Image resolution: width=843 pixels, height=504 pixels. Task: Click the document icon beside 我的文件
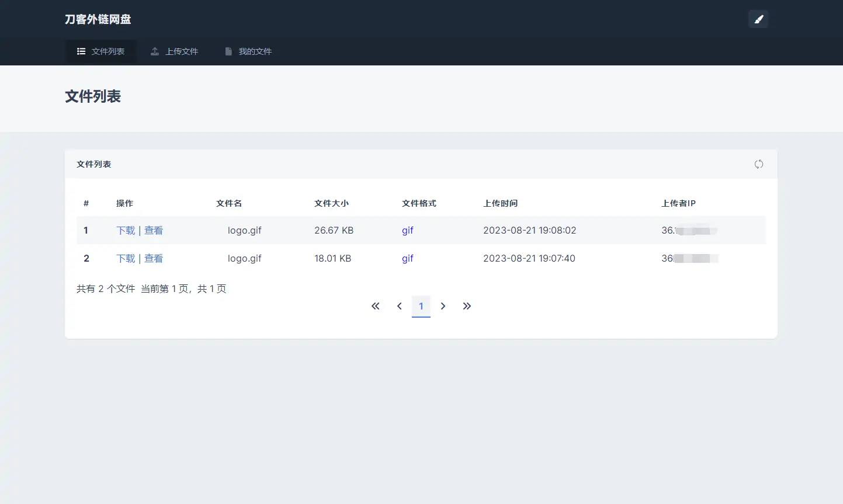click(x=228, y=51)
